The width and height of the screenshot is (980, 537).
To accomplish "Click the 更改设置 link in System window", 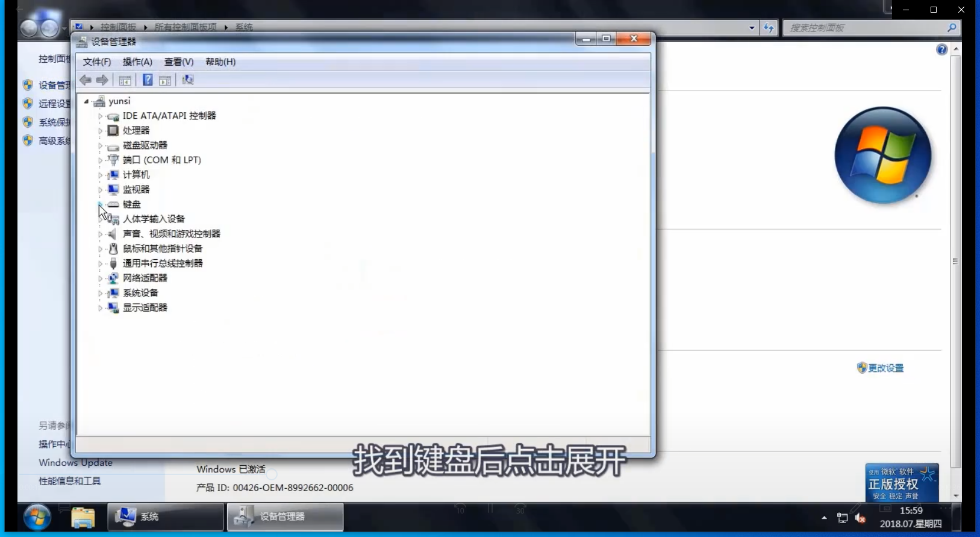I will [x=885, y=368].
